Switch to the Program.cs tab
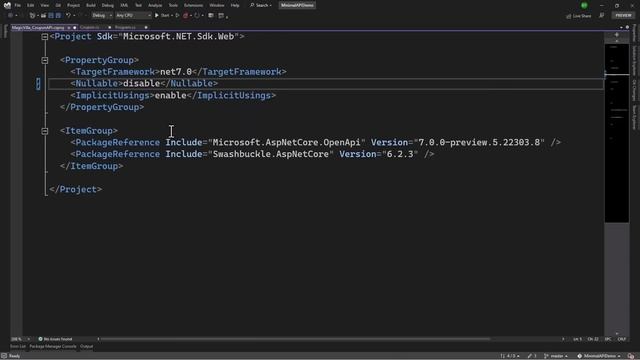Image resolution: width=640 pixels, height=360 pixels. click(125, 27)
